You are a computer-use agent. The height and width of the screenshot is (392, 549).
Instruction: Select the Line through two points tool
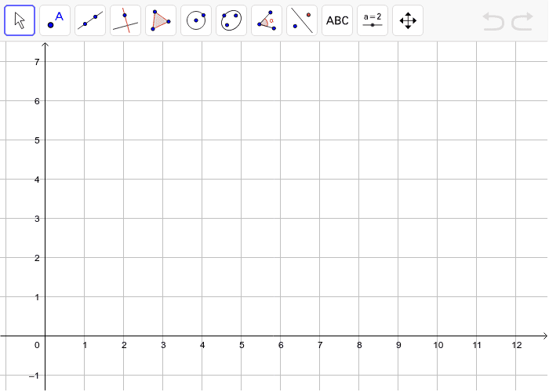click(x=90, y=20)
